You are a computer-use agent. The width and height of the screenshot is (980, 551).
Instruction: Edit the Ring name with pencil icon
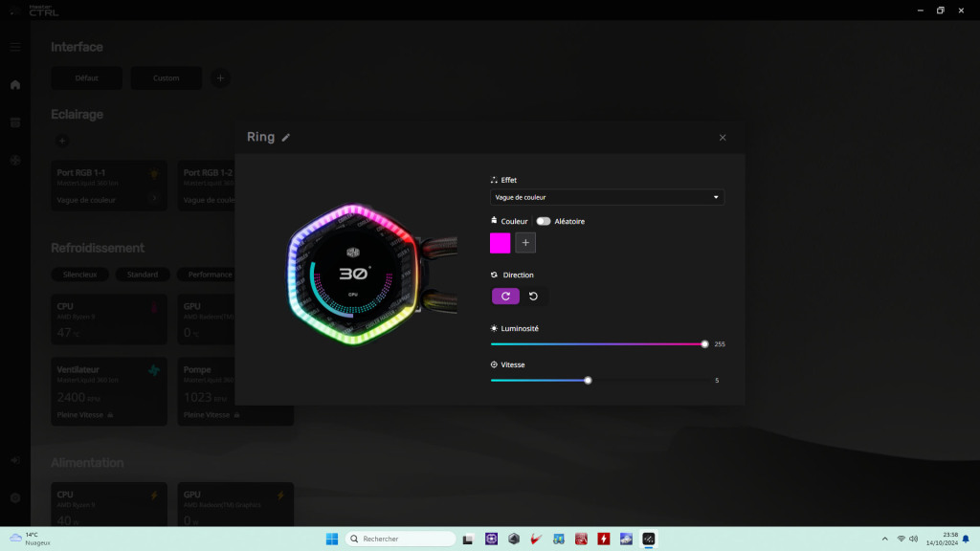285,138
